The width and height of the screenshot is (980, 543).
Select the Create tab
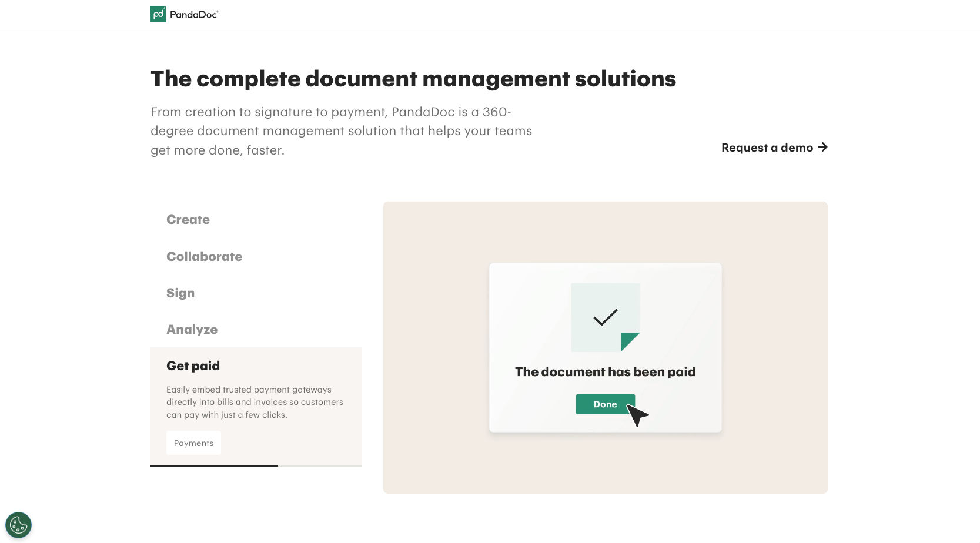click(x=188, y=220)
